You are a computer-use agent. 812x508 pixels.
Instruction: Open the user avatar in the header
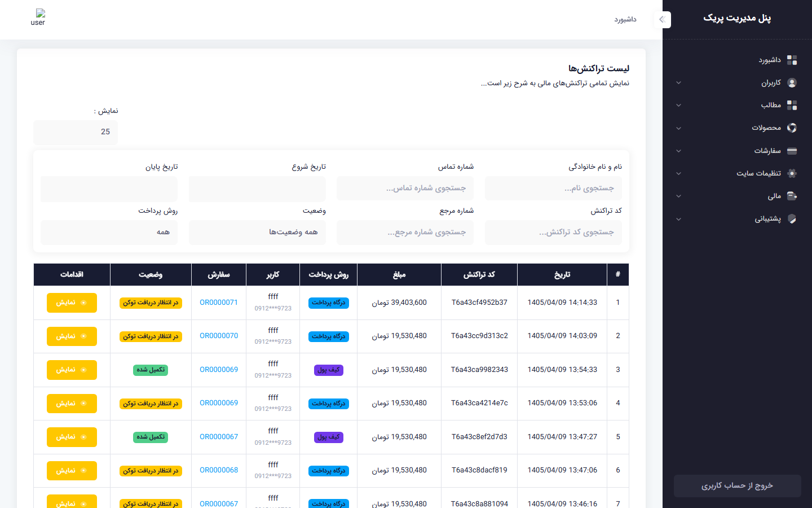point(38,17)
